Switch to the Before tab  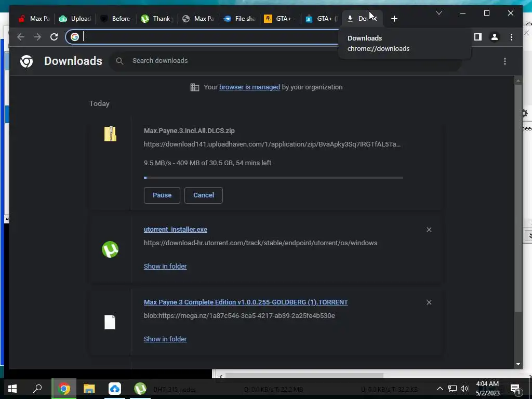click(116, 19)
